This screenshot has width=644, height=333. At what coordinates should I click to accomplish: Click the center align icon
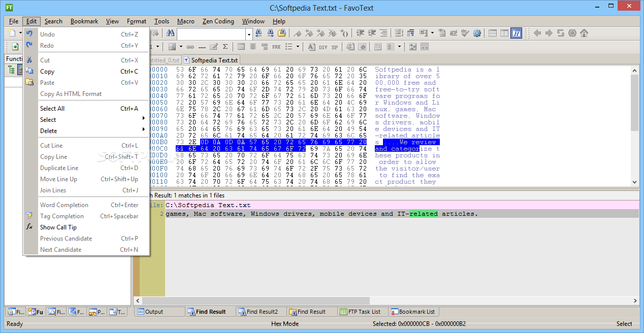click(x=253, y=47)
